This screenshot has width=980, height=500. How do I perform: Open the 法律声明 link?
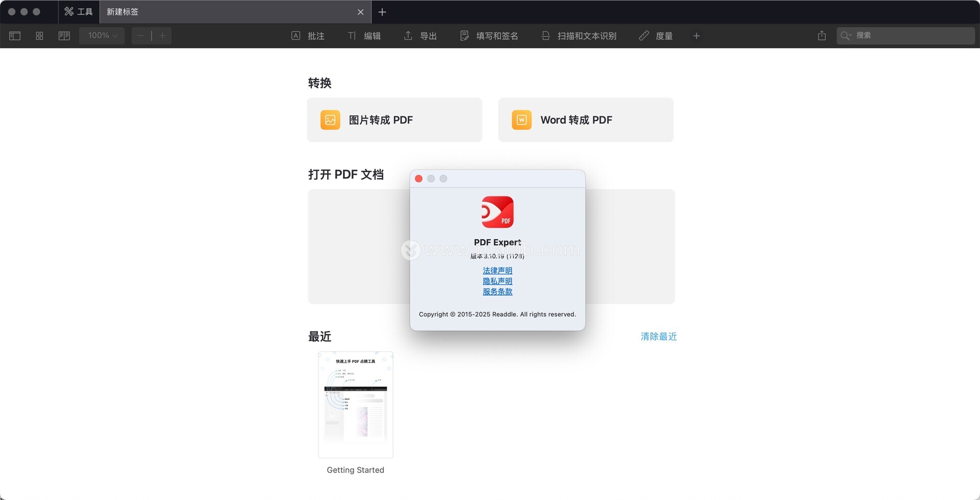point(498,271)
